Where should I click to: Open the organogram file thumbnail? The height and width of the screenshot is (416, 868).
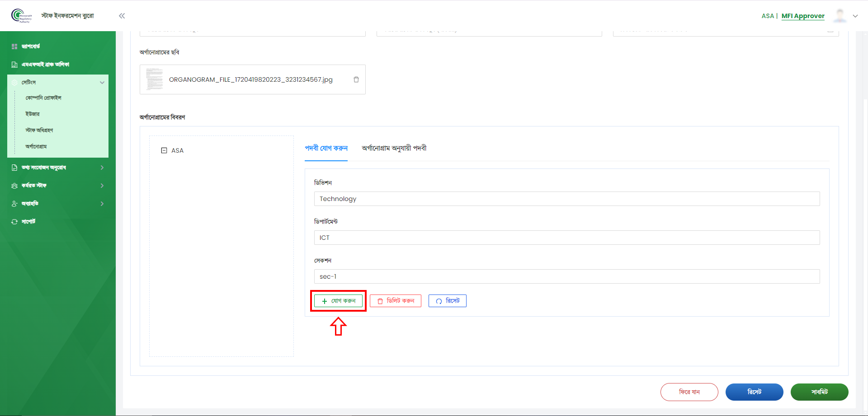point(154,79)
